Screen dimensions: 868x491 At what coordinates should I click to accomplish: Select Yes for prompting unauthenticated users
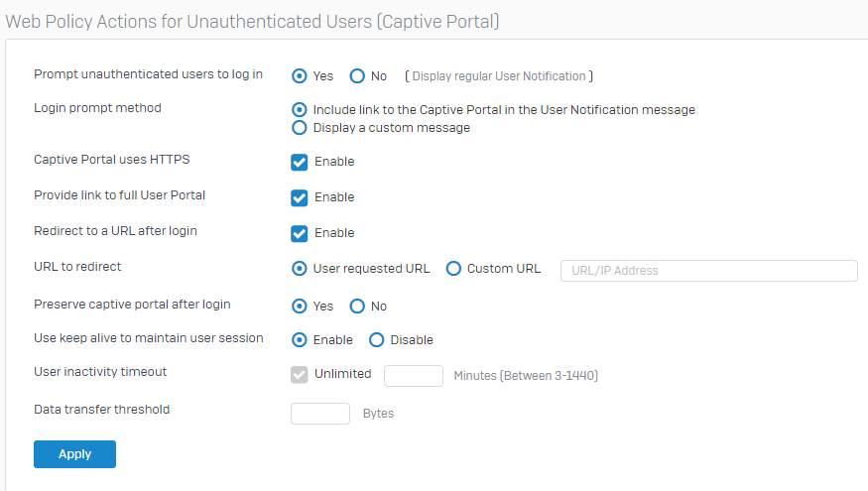click(x=299, y=75)
